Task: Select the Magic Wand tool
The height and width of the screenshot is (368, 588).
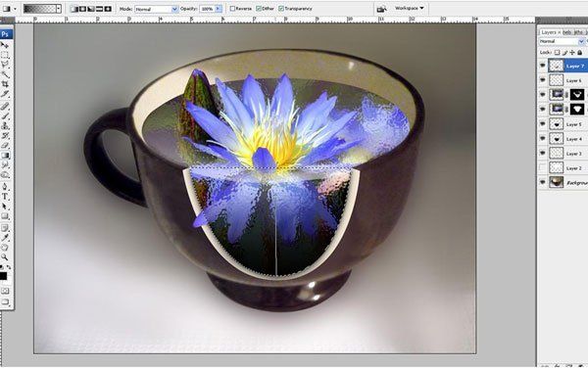Action: pyautogui.click(x=5, y=74)
